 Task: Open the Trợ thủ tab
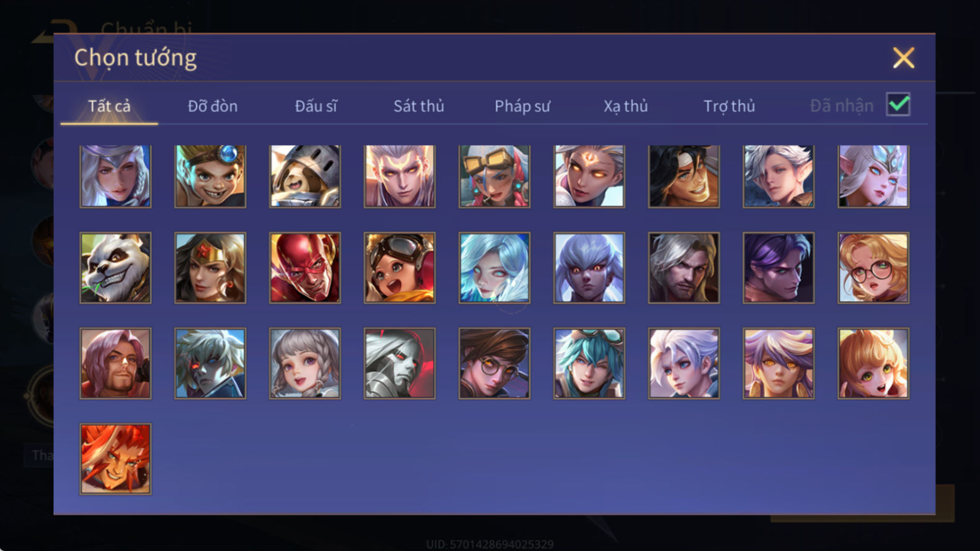pyautogui.click(x=729, y=106)
